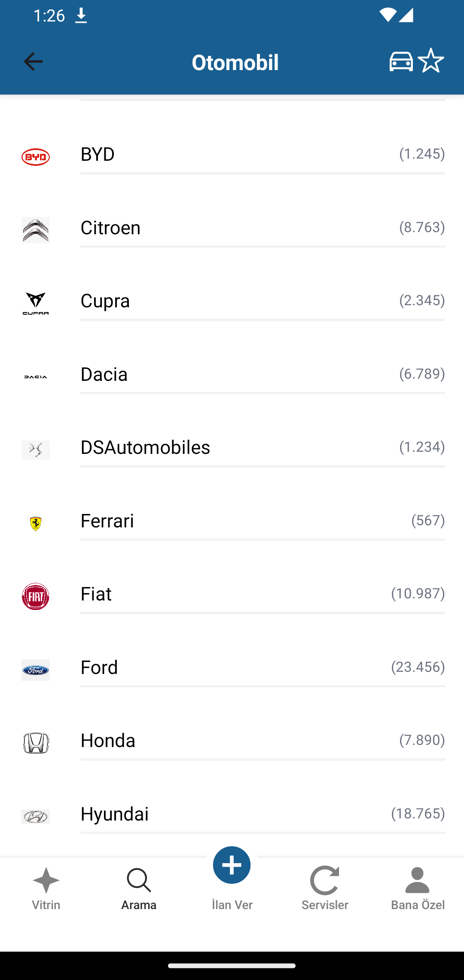Tap the Otomobil page title
This screenshot has height=980, width=464.
coord(235,62)
